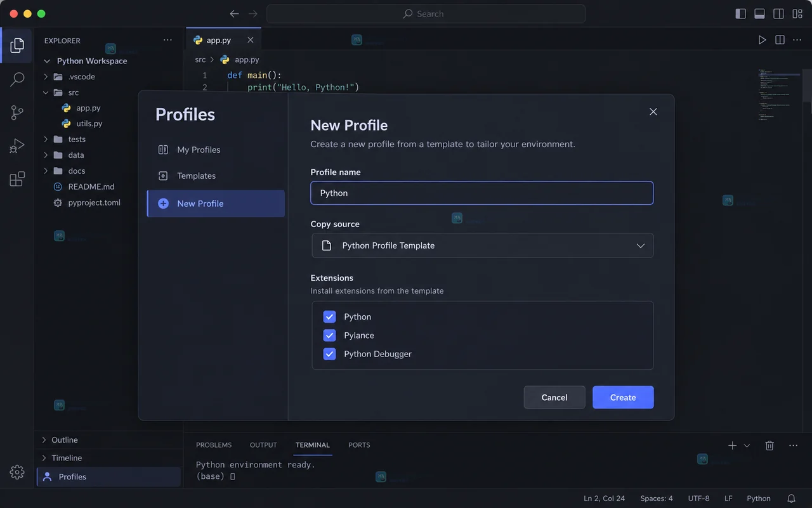
Task: Collapse the src folder
Action: point(46,93)
